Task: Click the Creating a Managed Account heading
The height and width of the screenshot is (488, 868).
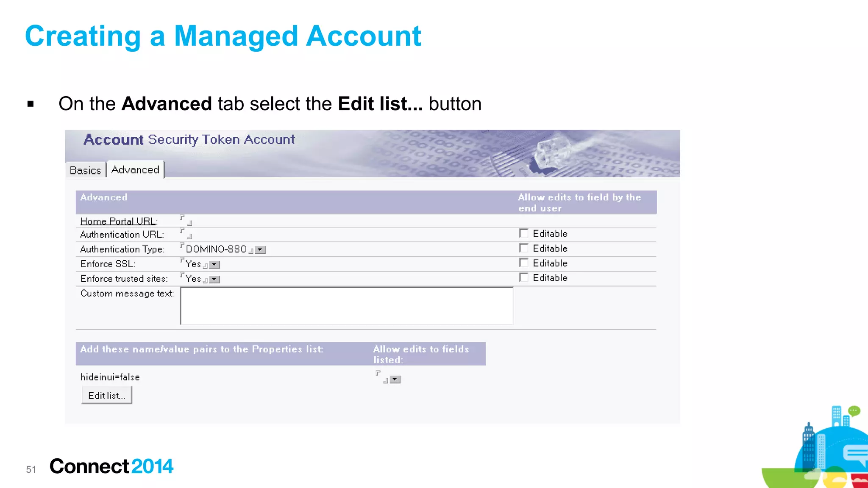Action: 223,36
